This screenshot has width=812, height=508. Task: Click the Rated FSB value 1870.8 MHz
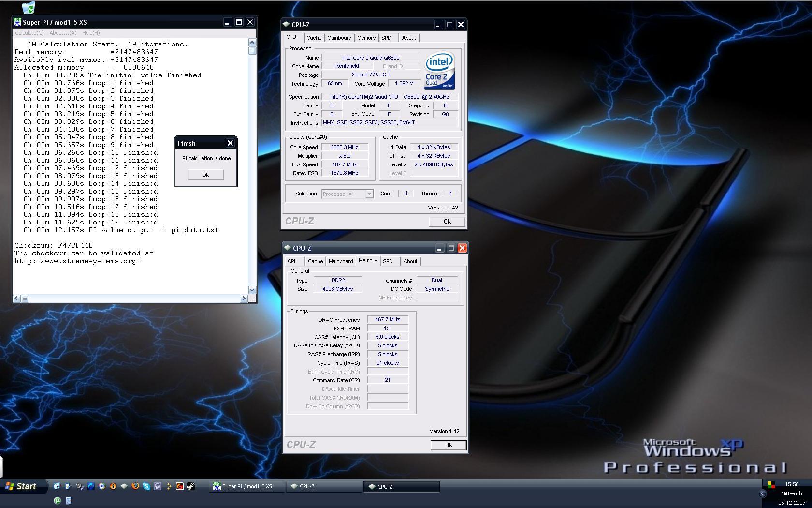(x=345, y=173)
